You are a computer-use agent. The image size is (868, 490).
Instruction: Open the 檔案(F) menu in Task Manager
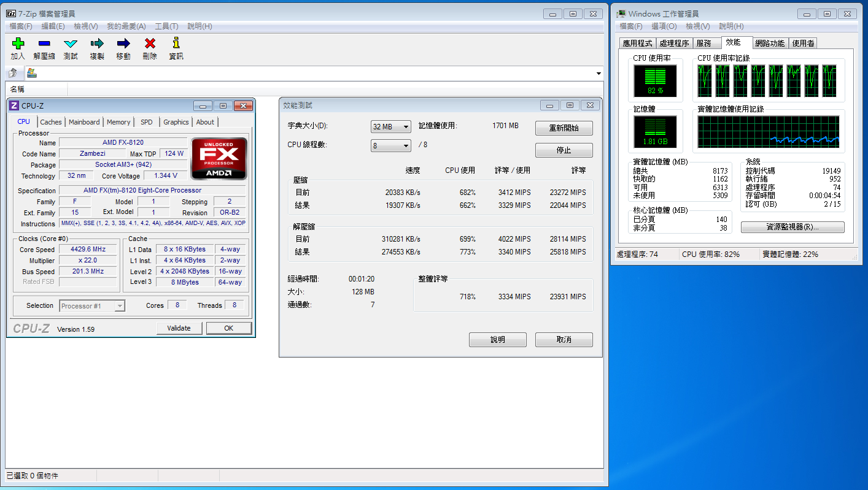pos(631,26)
